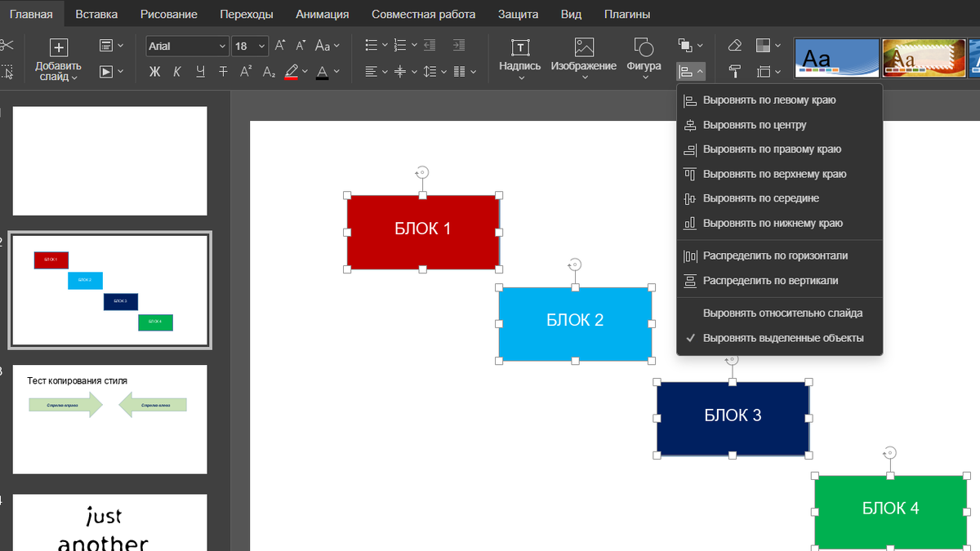Insert a text box via Надпись icon

click(520, 47)
